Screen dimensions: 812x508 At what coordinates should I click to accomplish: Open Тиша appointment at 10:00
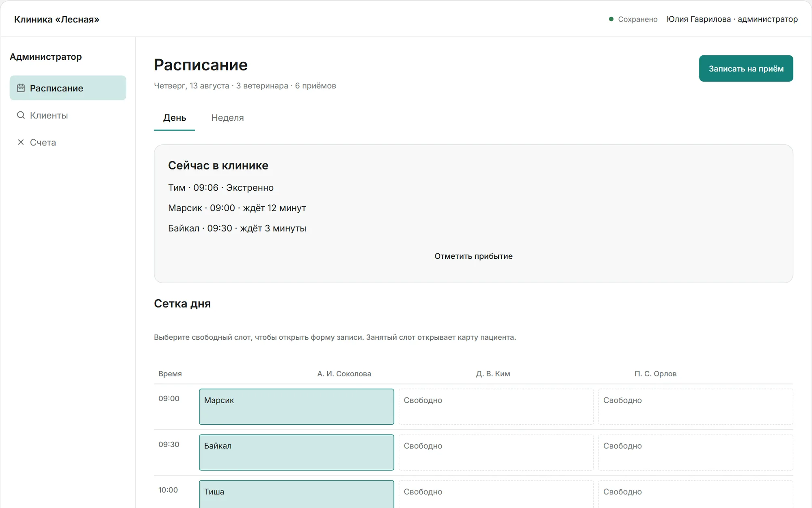pyautogui.click(x=296, y=494)
